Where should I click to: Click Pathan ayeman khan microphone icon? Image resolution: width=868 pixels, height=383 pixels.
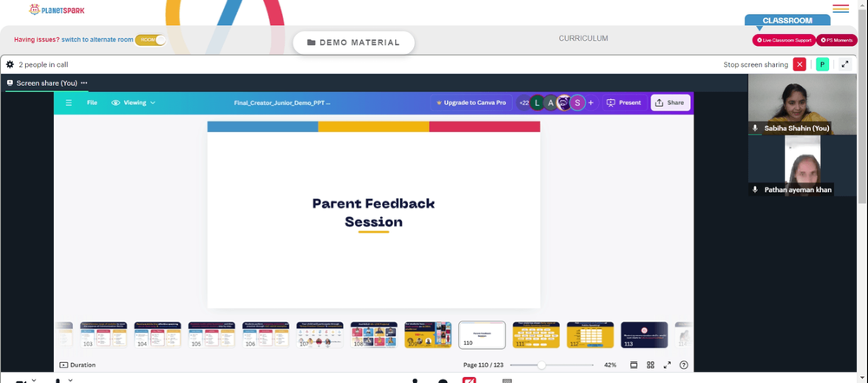tap(755, 189)
